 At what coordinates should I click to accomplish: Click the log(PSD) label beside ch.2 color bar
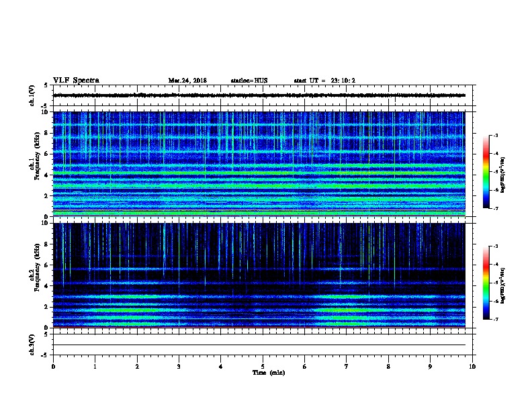(x=502, y=285)
